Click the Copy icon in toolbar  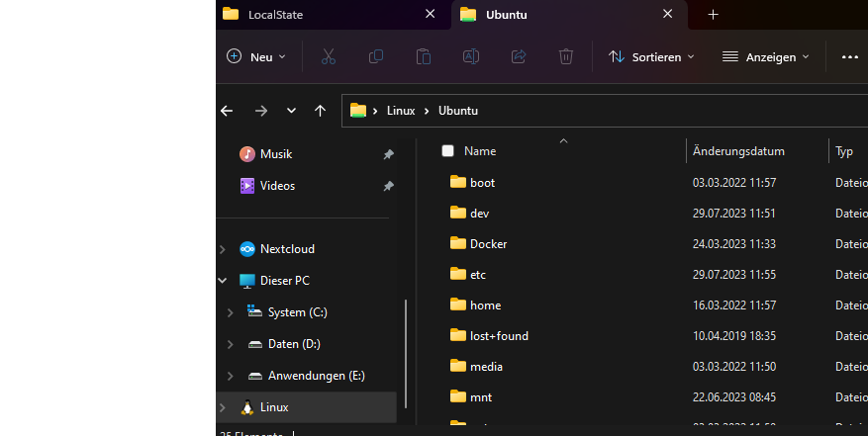(x=376, y=57)
